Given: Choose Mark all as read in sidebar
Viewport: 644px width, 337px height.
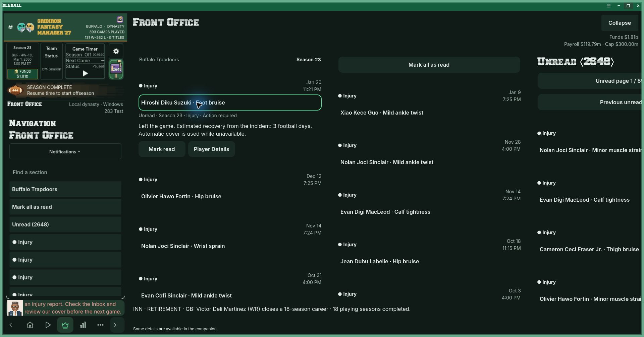Looking at the screenshot, I should (65, 207).
